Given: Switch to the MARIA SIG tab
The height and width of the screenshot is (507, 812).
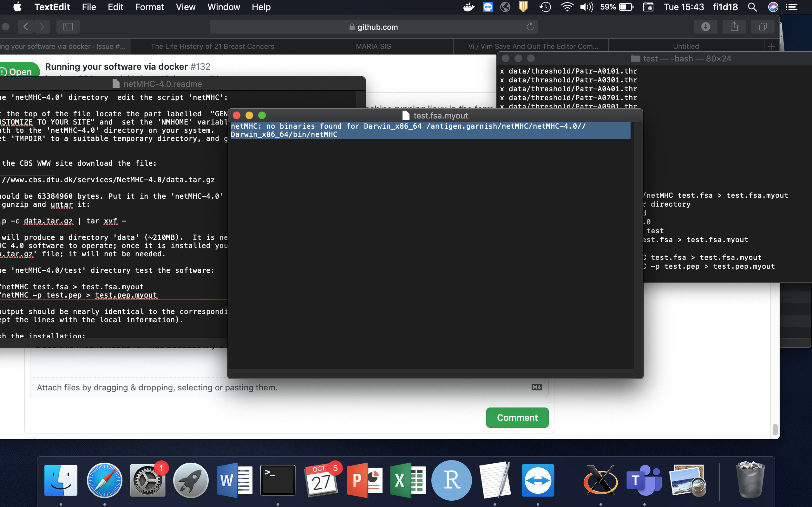Looking at the screenshot, I should (x=373, y=46).
